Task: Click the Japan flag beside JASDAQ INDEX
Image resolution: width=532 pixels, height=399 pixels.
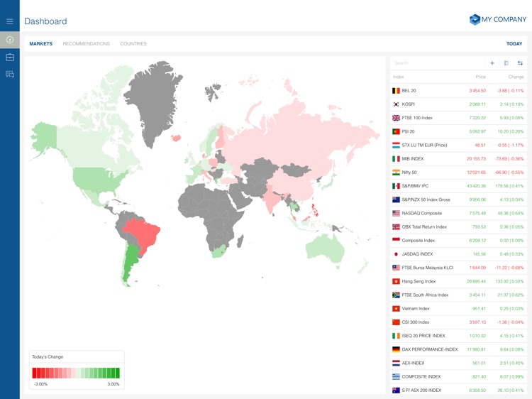Action: click(x=396, y=254)
